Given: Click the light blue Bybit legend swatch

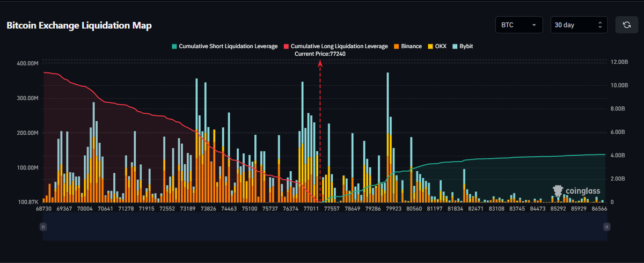Looking at the screenshot, I should 455,47.
